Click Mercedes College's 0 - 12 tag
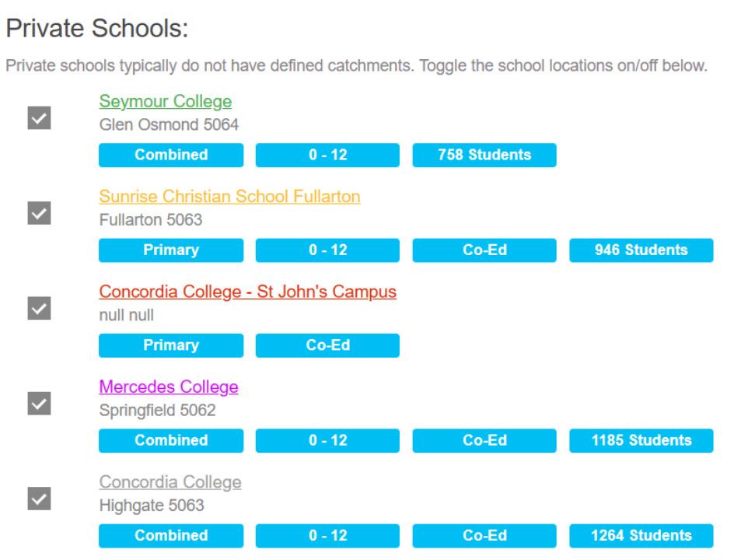This screenshot has width=755, height=560. pyautogui.click(x=327, y=441)
